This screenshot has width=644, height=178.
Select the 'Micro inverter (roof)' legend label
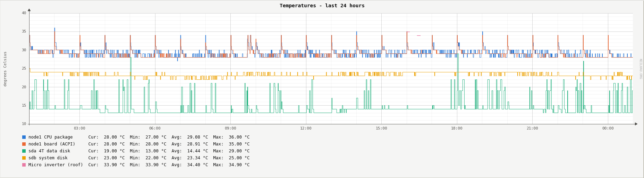(56, 165)
